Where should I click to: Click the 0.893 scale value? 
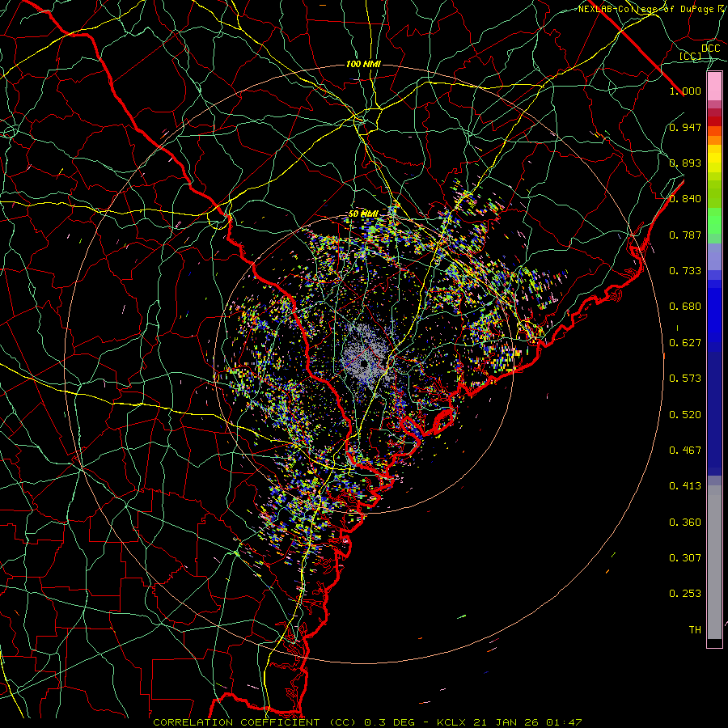(685, 163)
